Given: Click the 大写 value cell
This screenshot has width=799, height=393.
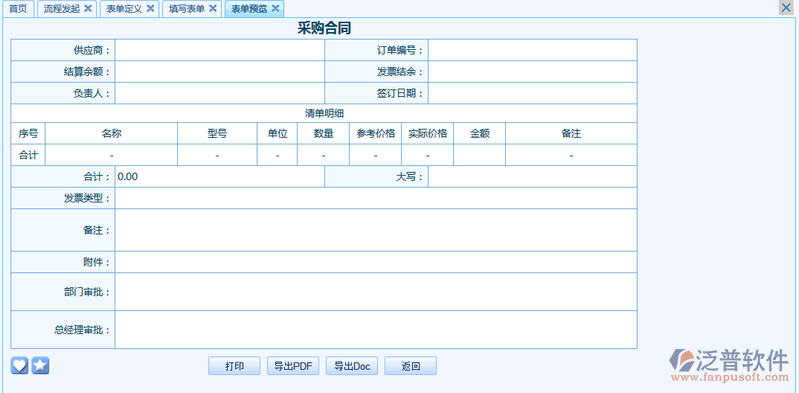Looking at the screenshot, I should point(532,177).
